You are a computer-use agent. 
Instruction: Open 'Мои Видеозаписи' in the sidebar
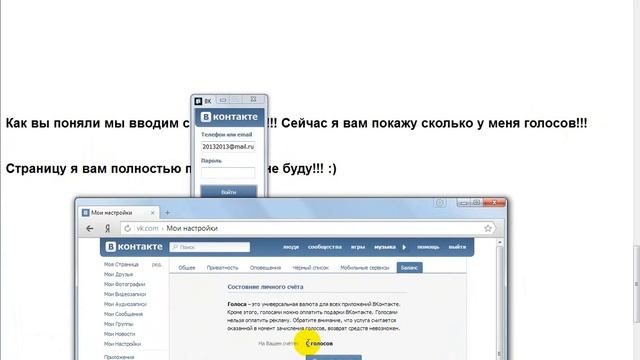coord(125,294)
